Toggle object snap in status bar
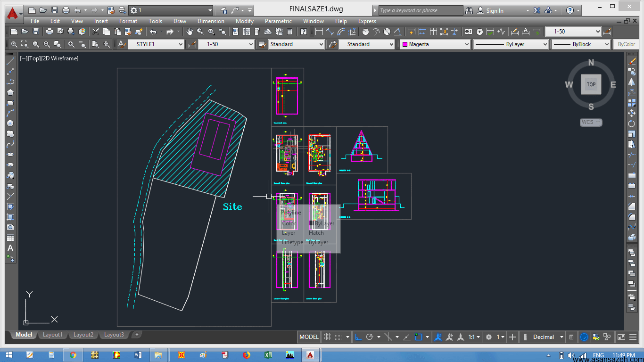644x362 pixels. [418, 337]
